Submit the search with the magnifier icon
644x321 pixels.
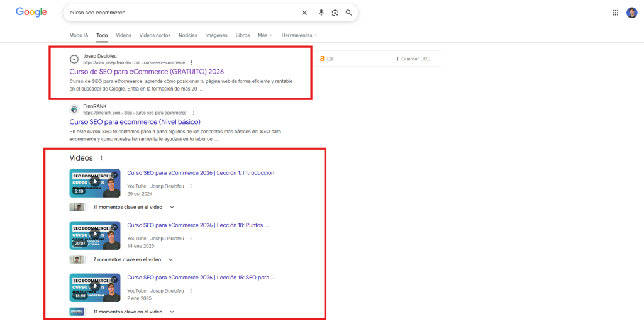[348, 13]
